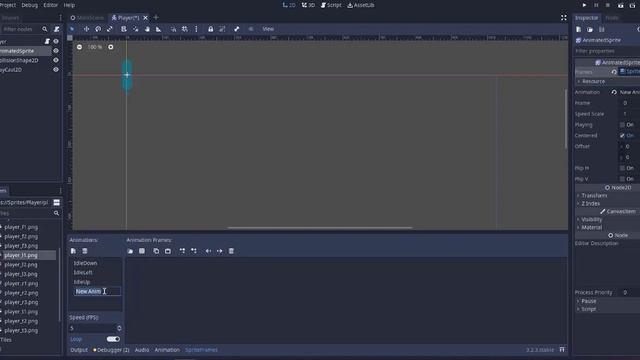Enable the Flip V checkbox

click(x=622, y=179)
